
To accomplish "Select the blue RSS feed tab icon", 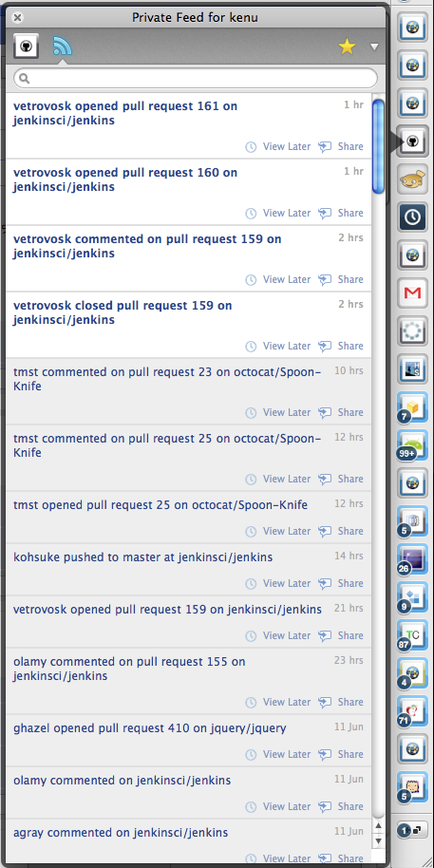I will [x=62, y=46].
